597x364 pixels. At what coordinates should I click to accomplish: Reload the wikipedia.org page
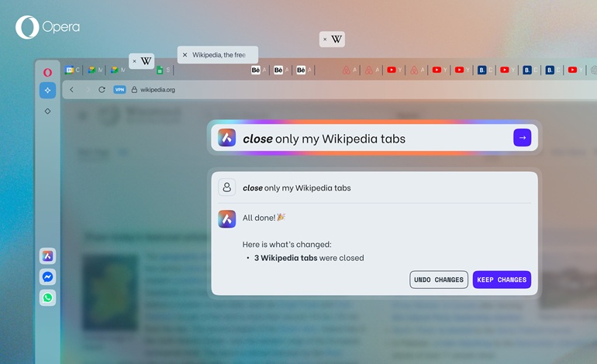point(102,90)
